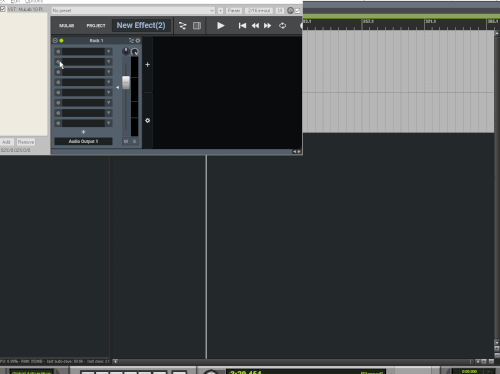Toggle bypass dot of fourth rack slot
The image size is (500, 374).
[58, 82]
